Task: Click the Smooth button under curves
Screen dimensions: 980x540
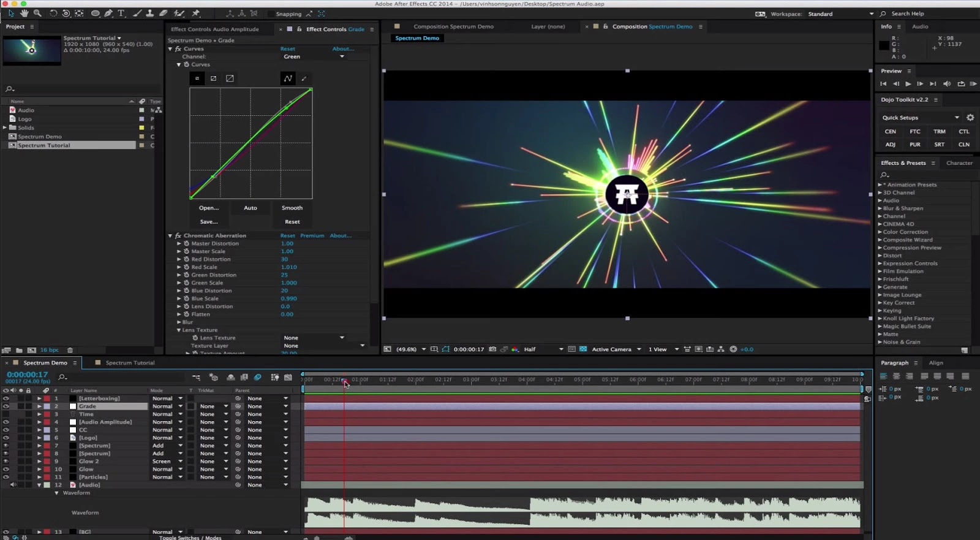Action: tap(292, 208)
